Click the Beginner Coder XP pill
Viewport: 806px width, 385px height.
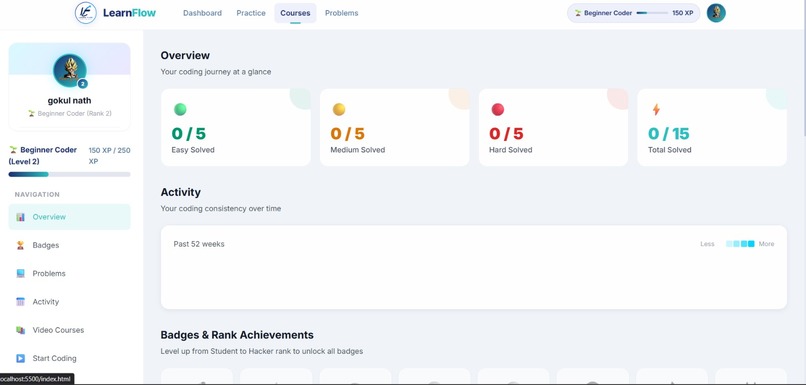[x=633, y=13]
